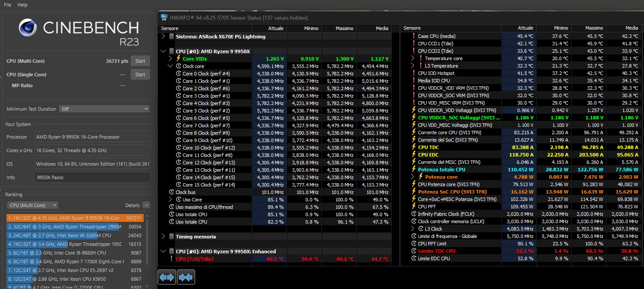Viewport: 644px width, 289px height.
Task: Click the thermometer icon beside CPU IOD Hotspot
Action: click(414, 73)
